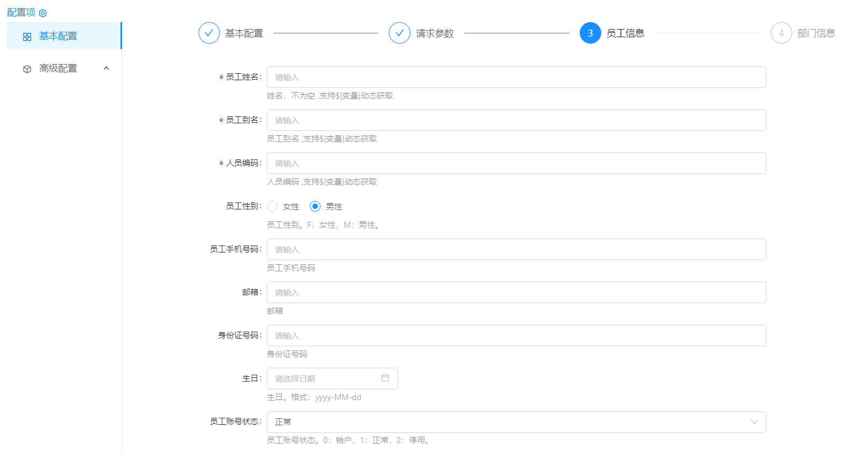868x456 pixels.
Task: Click the dropdown arrow in 员工账号状态
Action: [754, 422]
